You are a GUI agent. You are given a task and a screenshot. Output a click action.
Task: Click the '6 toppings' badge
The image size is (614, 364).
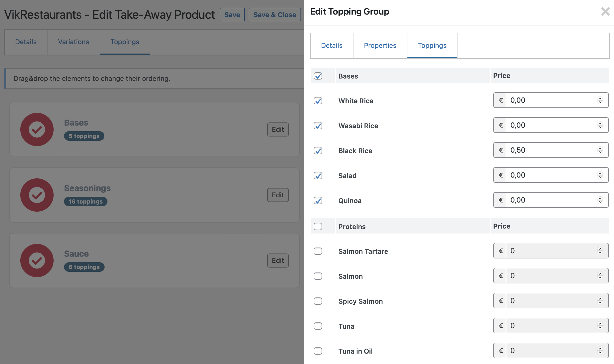pos(84,267)
